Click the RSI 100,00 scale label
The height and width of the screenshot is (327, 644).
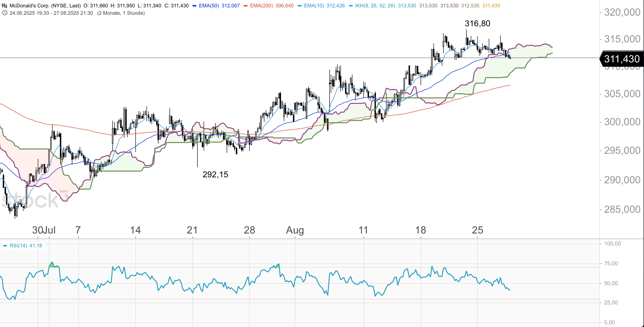click(x=612, y=243)
